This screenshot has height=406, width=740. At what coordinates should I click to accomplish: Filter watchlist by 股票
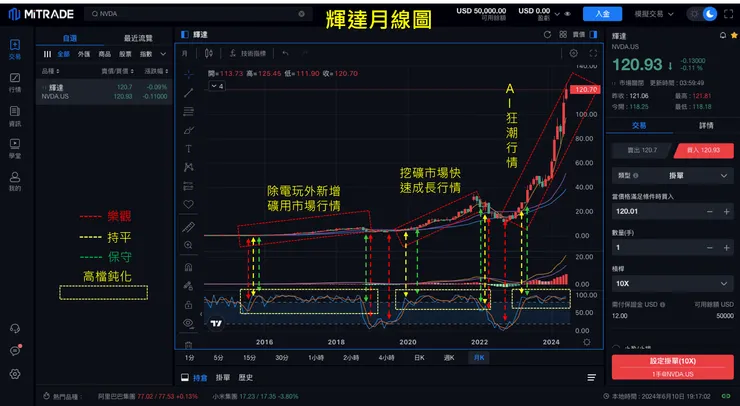(125, 54)
